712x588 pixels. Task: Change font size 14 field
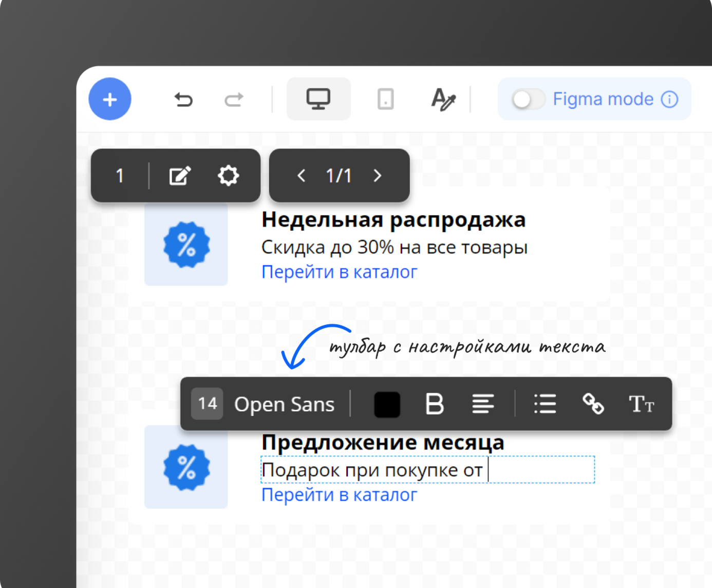pyautogui.click(x=208, y=404)
